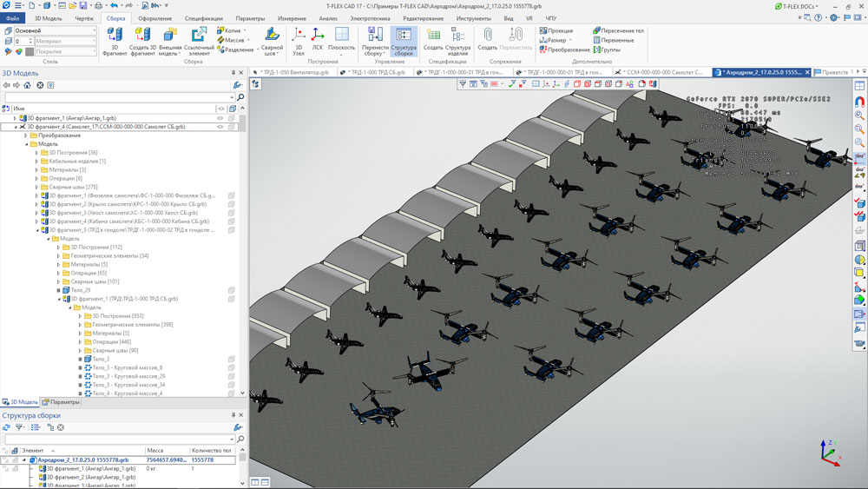Expand 3D Построения [36] folder
The width and height of the screenshot is (868, 489).
[37, 152]
